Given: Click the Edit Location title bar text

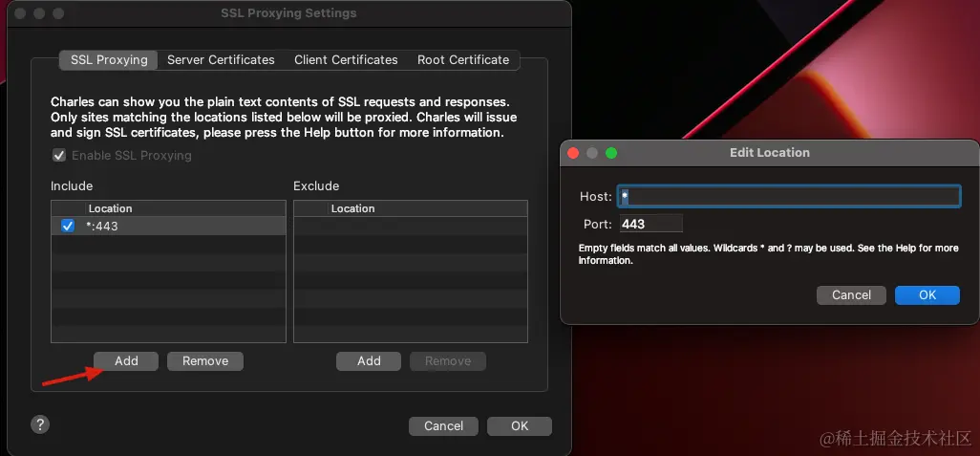Looking at the screenshot, I should pyautogui.click(x=769, y=153).
